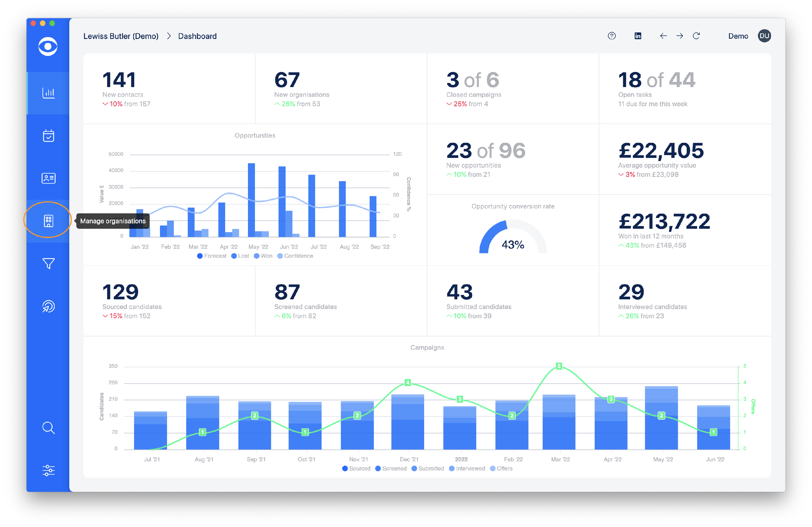Open the DU avatar menu

(x=764, y=36)
